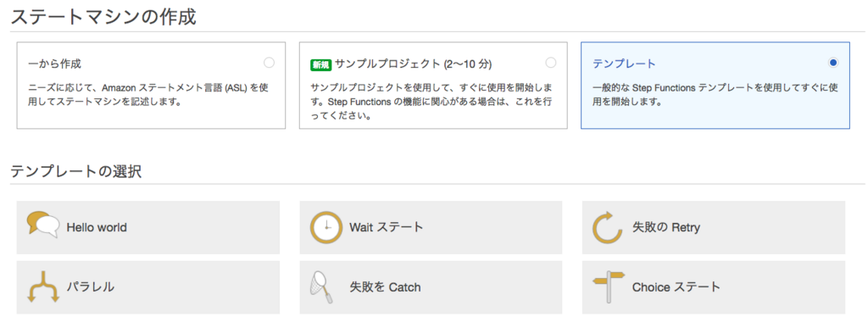The height and width of the screenshot is (328, 868).
Task: Choose the Wait ステート template label
Action: click(386, 227)
